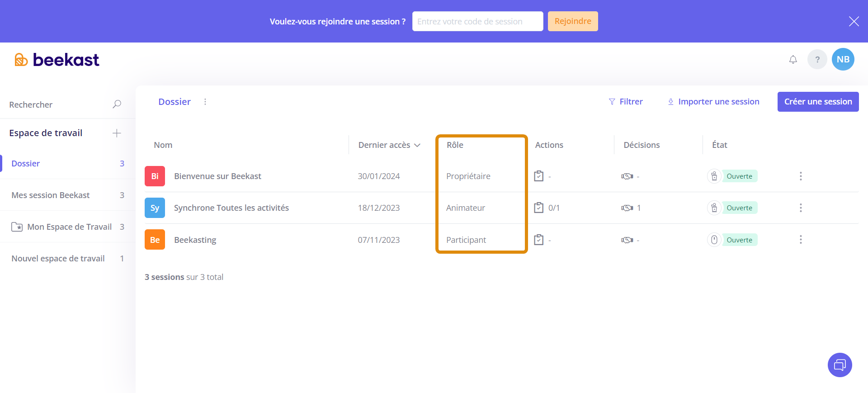Click actions clipboard icon for Synchrone row
The width and height of the screenshot is (868, 393).
[x=539, y=208]
